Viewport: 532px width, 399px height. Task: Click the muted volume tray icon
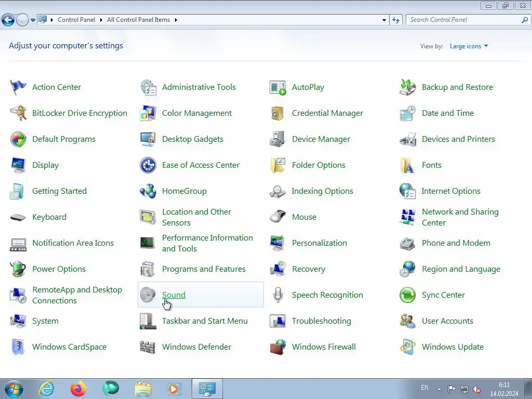[477, 389]
